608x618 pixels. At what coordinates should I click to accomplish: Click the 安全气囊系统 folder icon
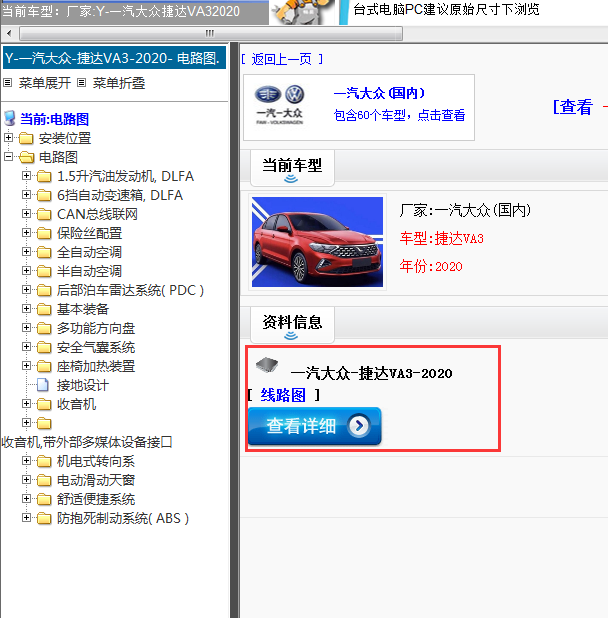pos(44,347)
